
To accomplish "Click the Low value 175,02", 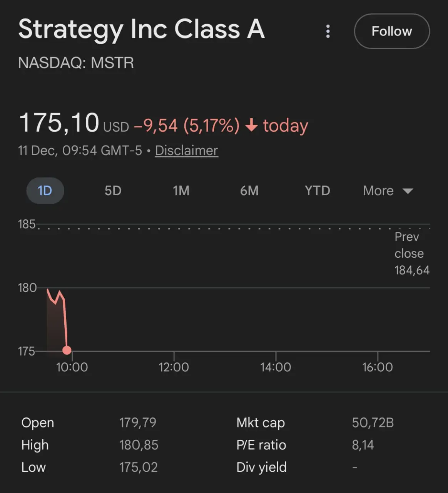I will coord(138,467).
